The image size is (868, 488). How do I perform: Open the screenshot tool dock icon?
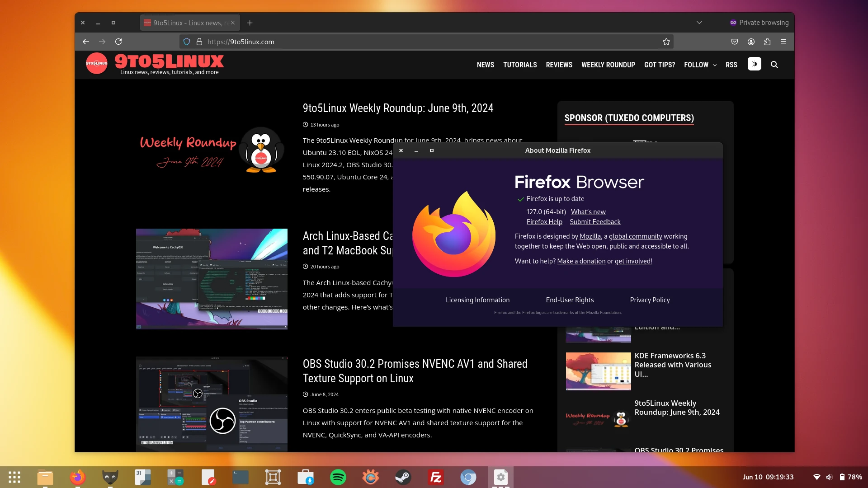click(x=273, y=477)
